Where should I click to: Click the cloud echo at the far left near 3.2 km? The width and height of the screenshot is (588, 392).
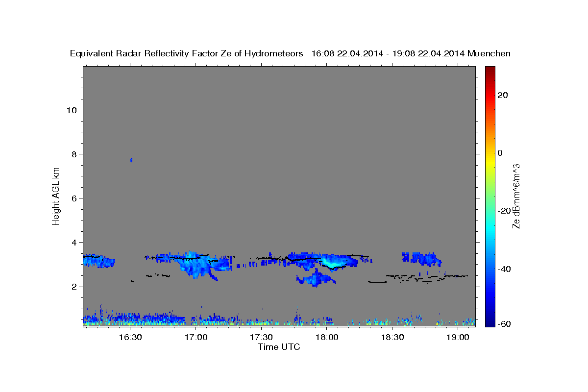coord(98,260)
